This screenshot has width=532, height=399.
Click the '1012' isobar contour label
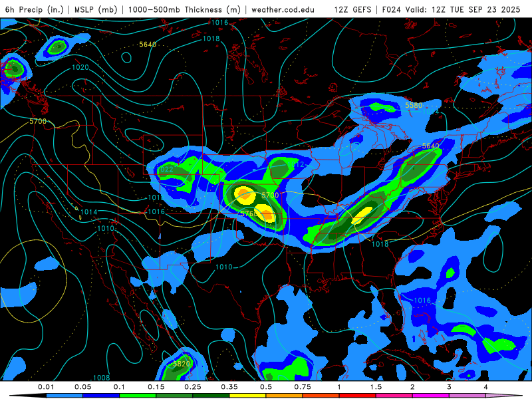296,164
